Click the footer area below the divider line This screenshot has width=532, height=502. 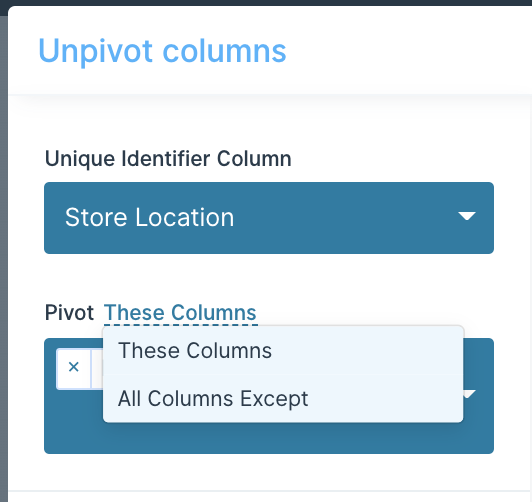point(270,497)
